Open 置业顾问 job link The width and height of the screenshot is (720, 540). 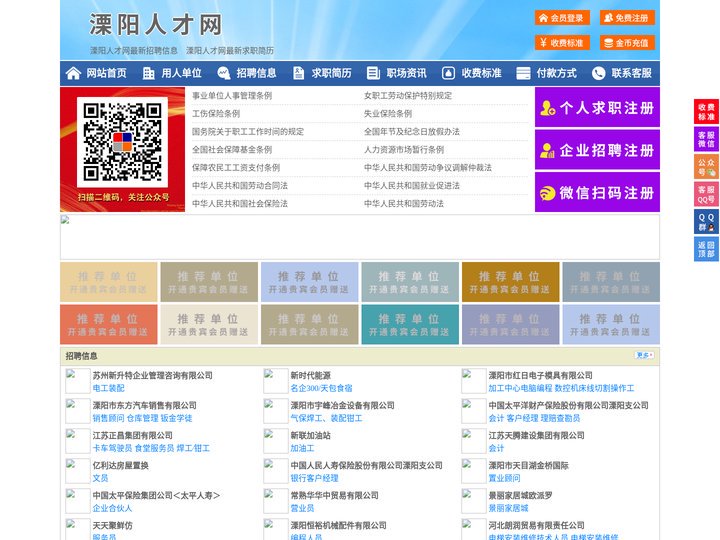coord(504,478)
